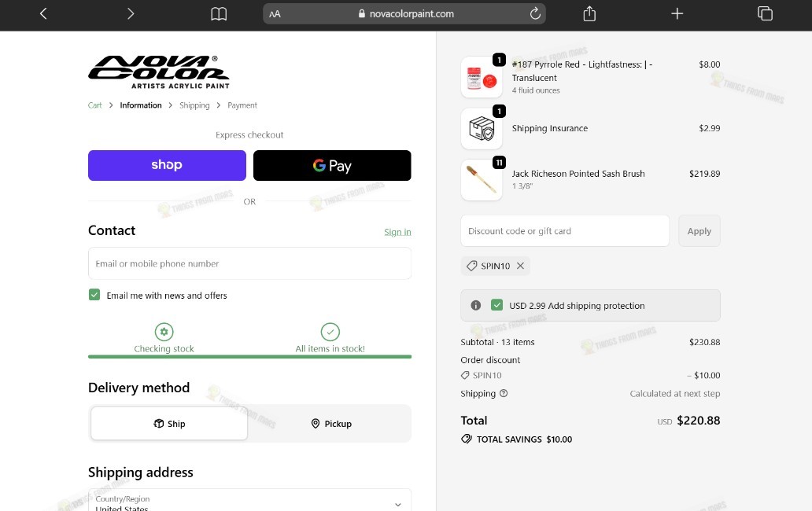The width and height of the screenshot is (812, 511).
Task: Go back using browser back arrow
Action: [43, 14]
